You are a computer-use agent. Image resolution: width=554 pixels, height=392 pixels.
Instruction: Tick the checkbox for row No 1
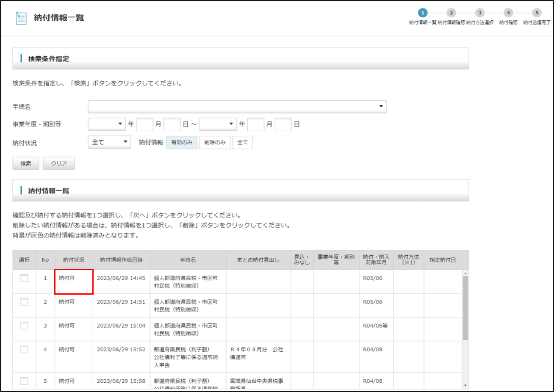click(24, 278)
